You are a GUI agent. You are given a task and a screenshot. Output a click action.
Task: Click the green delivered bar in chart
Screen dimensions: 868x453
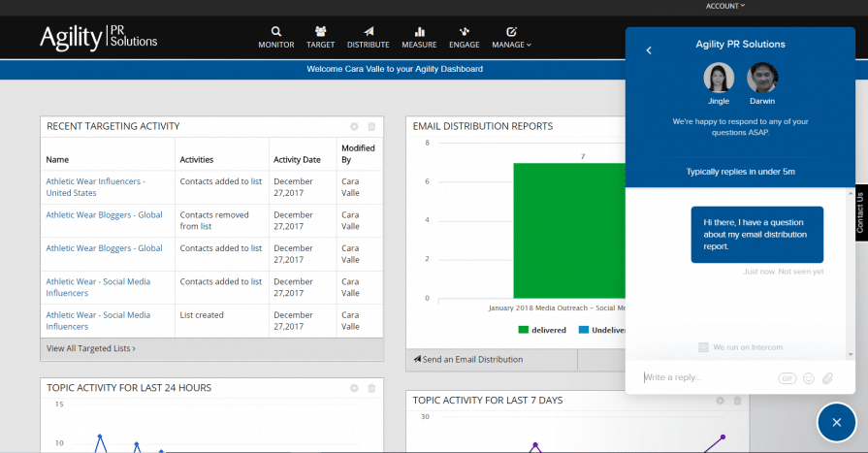pyautogui.click(x=569, y=230)
